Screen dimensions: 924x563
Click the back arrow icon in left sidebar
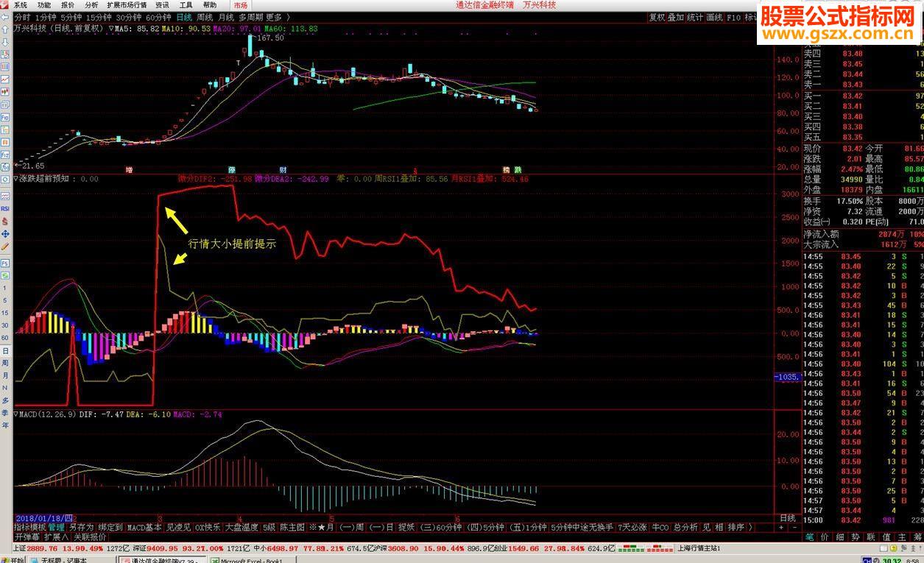click(5, 18)
